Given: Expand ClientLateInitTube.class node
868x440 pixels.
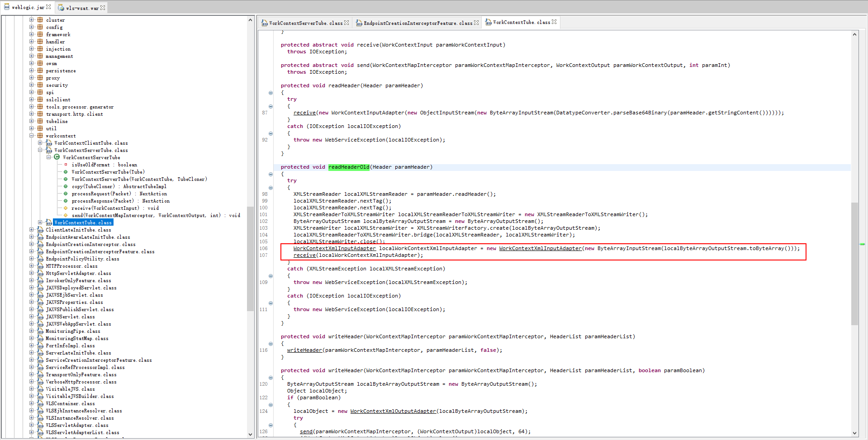Looking at the screenshot, I should (32, 230).
